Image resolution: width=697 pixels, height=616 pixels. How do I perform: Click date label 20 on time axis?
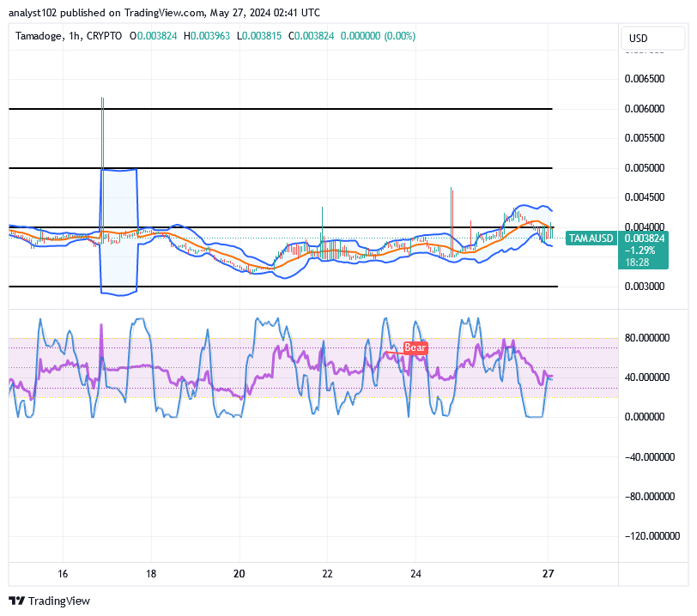pos(239,573)
